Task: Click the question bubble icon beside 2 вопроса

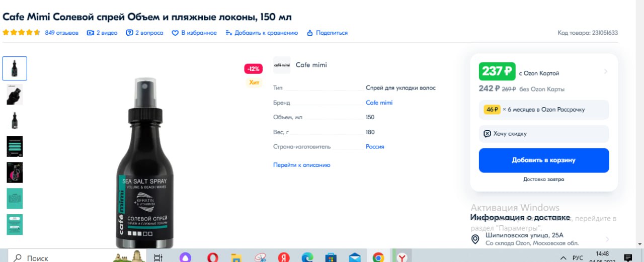Action: pos(129,33)
